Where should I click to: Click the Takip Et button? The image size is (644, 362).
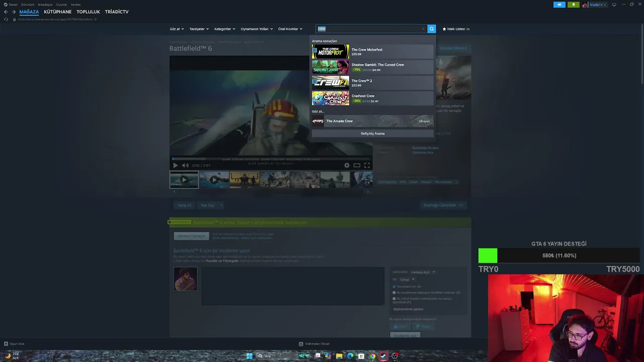[x=184, y=205]
